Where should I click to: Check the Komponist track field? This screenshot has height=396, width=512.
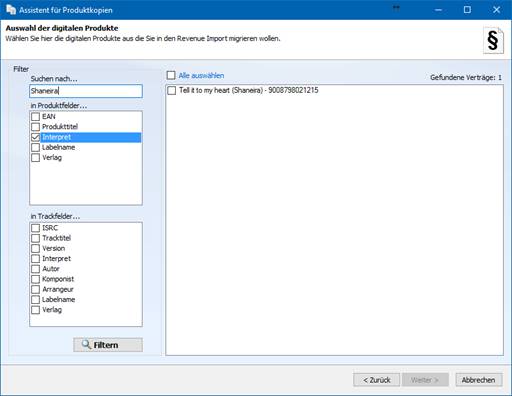tap(35, 279)
